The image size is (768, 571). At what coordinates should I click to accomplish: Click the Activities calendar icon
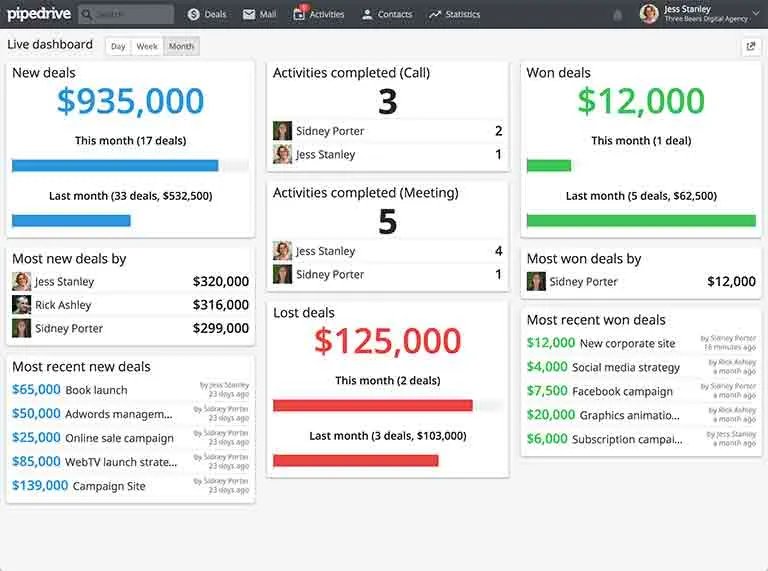pyautogui.click(x=299, y=14)
